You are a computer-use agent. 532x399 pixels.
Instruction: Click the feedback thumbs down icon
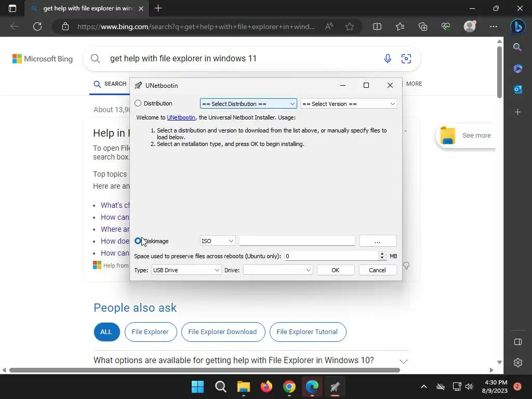click(406, 265)
